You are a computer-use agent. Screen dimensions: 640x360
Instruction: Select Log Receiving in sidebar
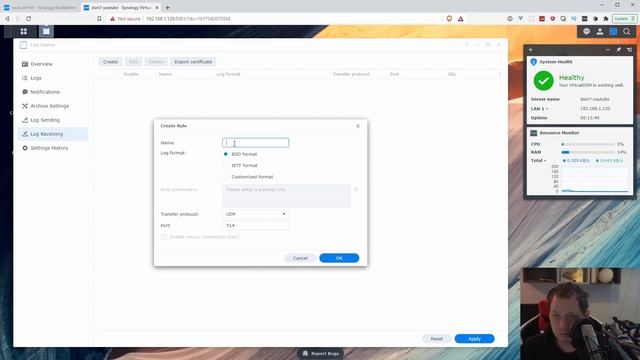click(x=53, y=134)
